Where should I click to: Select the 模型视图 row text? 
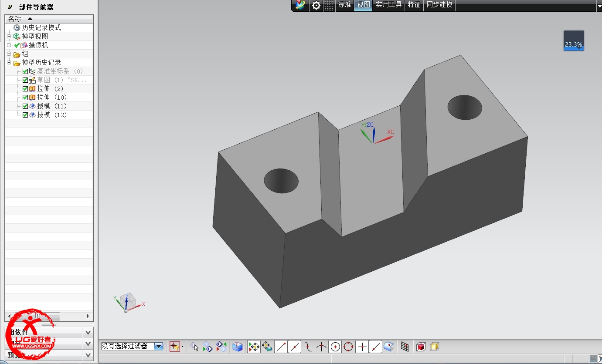point(35,36)
